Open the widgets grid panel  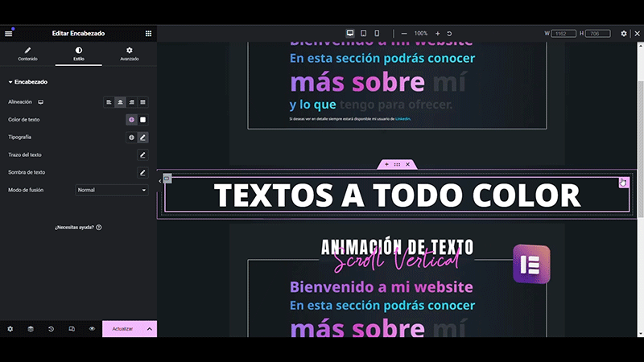(x=148, y=33)
